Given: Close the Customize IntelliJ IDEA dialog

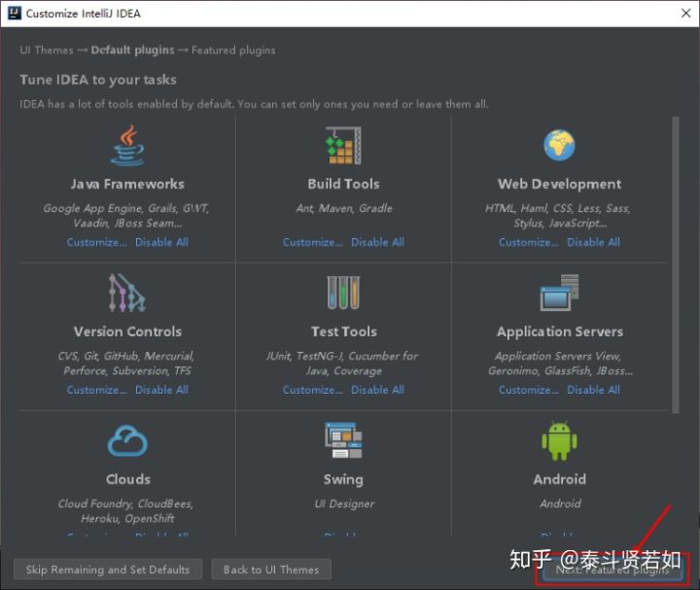Looking at the screenshot, I should coord(686,13).
